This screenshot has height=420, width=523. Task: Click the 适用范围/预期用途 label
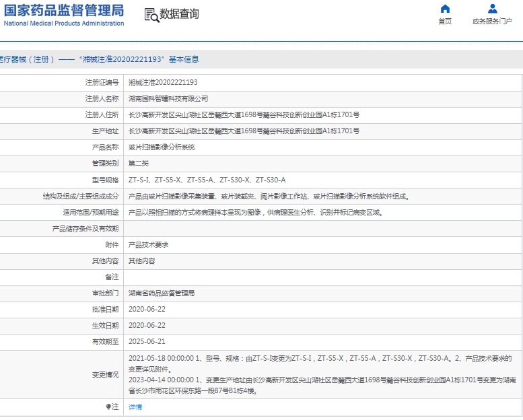(91, 213)
